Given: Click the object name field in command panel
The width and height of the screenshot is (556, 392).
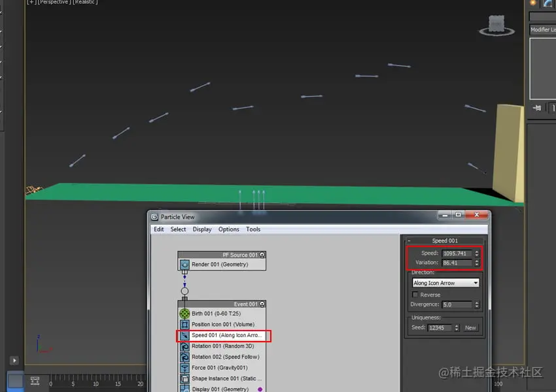Looking at the screenshot, I should pos(542,16).
